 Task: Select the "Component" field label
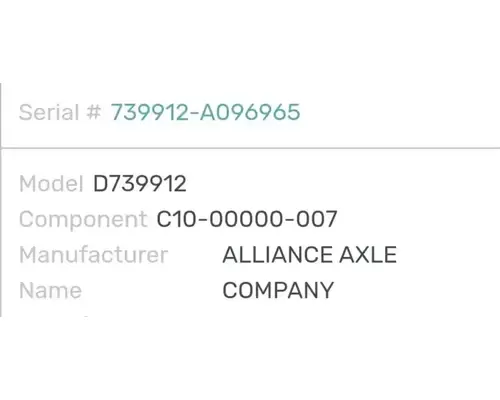click(83, 220)
